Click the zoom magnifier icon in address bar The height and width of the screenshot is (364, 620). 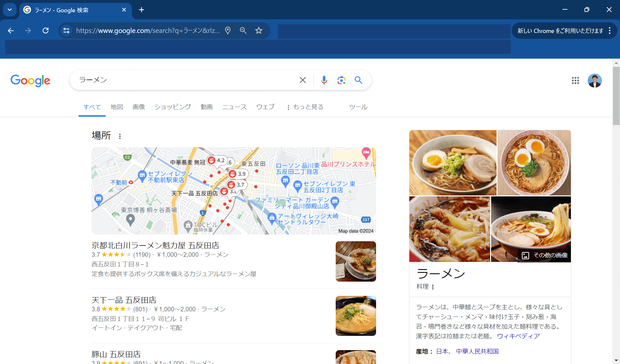(x=243, y=31)
